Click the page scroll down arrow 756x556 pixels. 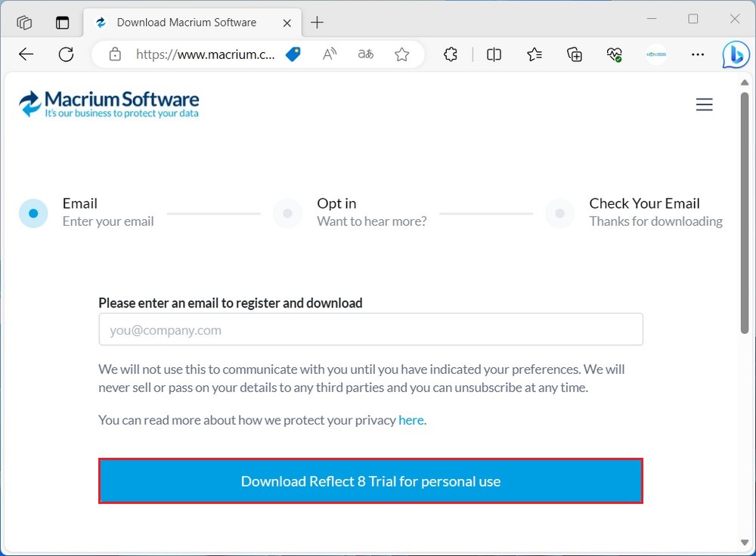point(745,542)
